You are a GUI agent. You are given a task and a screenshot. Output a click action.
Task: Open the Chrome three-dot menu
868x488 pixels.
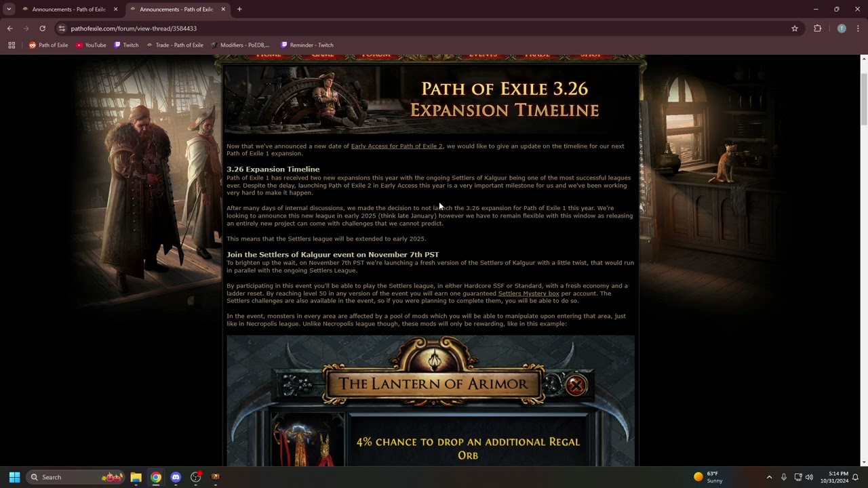[x=858, y=28]
